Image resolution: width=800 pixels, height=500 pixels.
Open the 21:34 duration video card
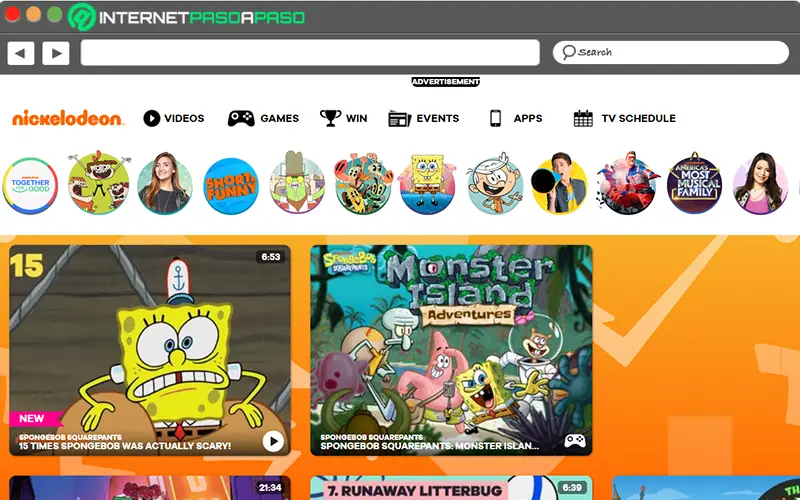[150, 488]
